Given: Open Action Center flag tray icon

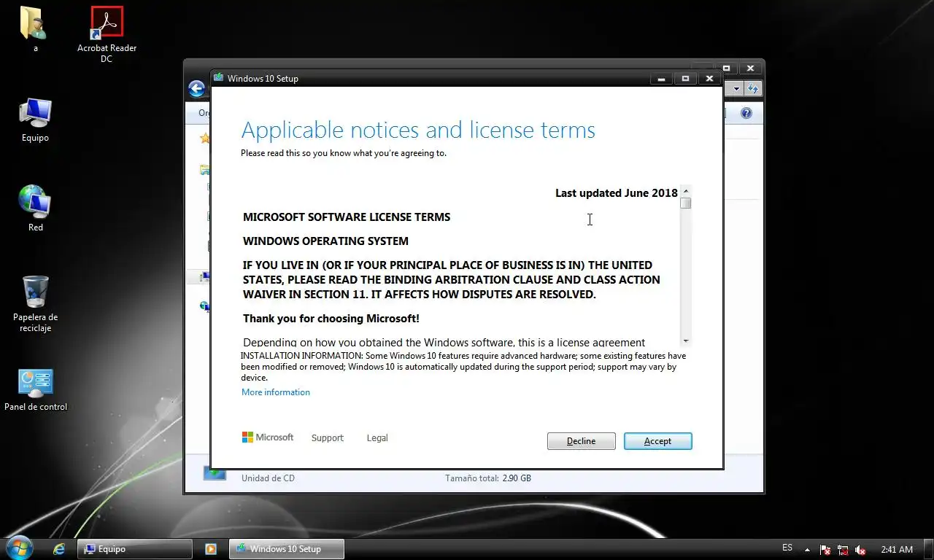Looking at the screenshot, I should pos(825,550).
